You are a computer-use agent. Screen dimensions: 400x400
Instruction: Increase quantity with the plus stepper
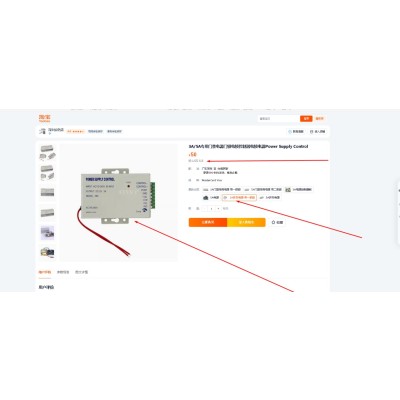[x=218, y=209]
